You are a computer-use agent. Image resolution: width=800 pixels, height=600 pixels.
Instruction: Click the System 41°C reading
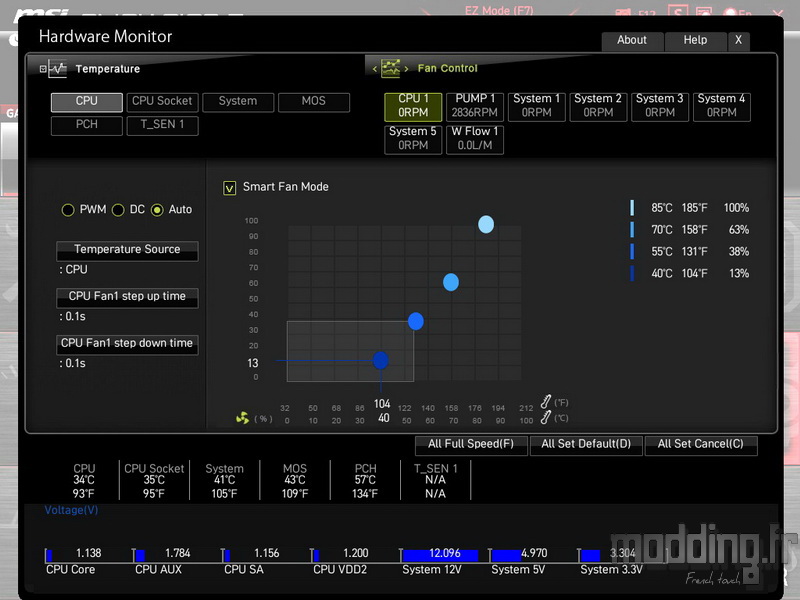(x=224, y=480)
